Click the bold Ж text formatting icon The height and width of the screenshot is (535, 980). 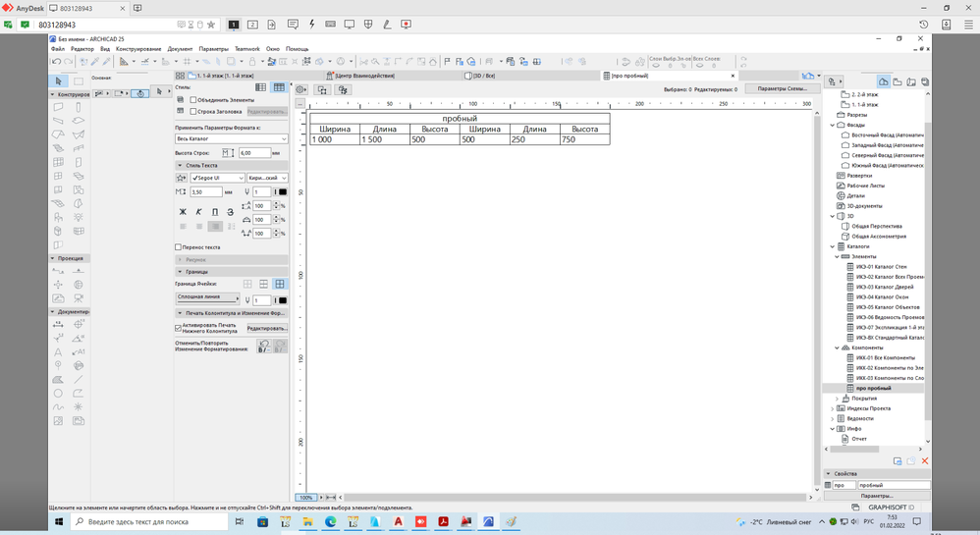[183, 212]
